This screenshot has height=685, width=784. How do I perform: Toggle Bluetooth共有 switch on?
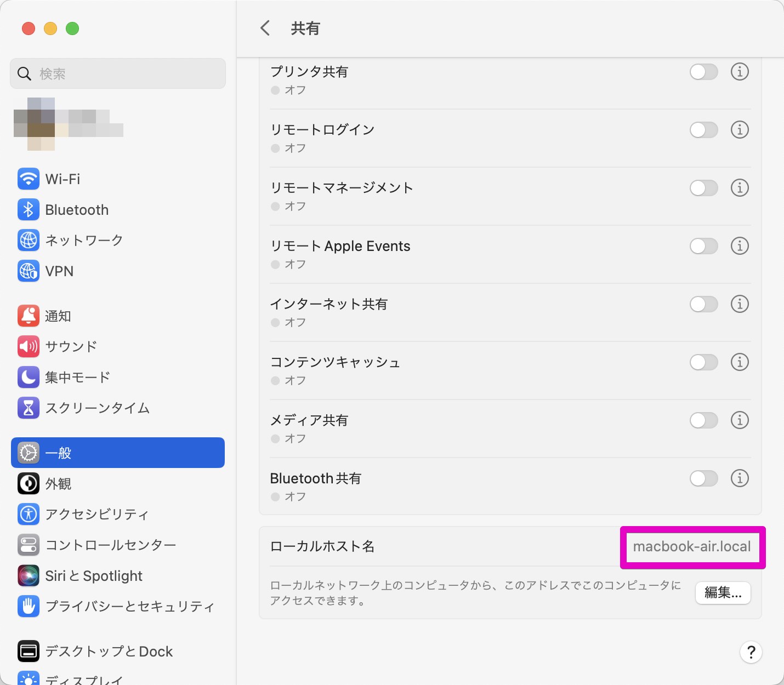coord(703,478)
